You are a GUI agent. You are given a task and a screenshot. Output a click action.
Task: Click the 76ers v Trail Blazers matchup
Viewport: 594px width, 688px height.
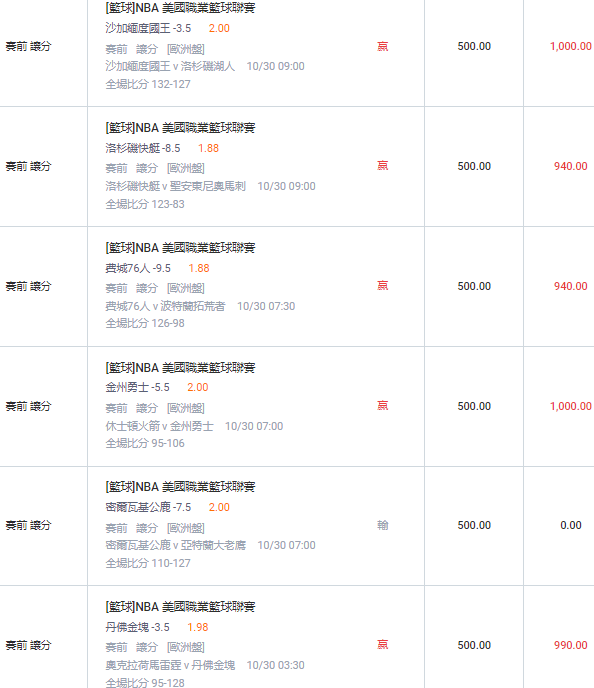click(x=165, y=306)
